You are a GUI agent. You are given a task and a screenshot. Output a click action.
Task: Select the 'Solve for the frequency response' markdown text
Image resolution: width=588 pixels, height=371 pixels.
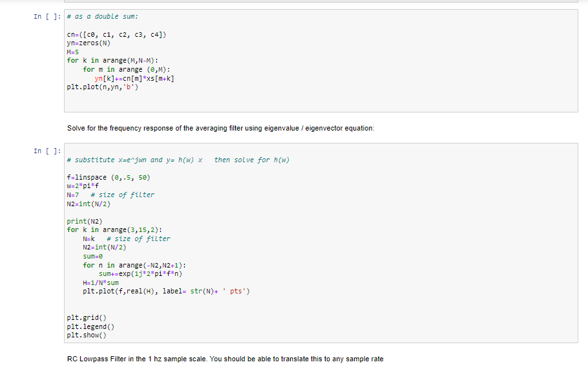pos(220,128)
